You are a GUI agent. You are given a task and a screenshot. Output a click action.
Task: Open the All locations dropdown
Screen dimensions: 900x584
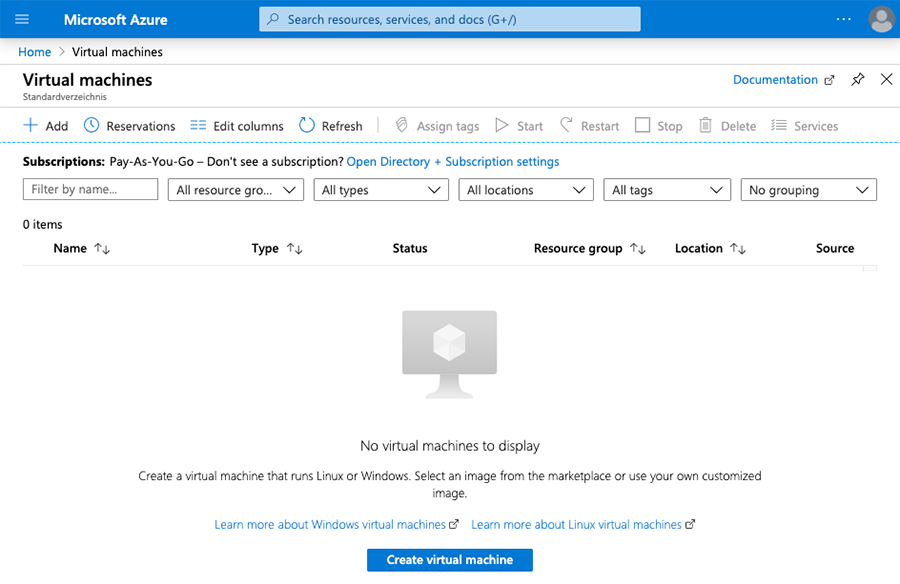pyautogui.click(x=526, y=190)
